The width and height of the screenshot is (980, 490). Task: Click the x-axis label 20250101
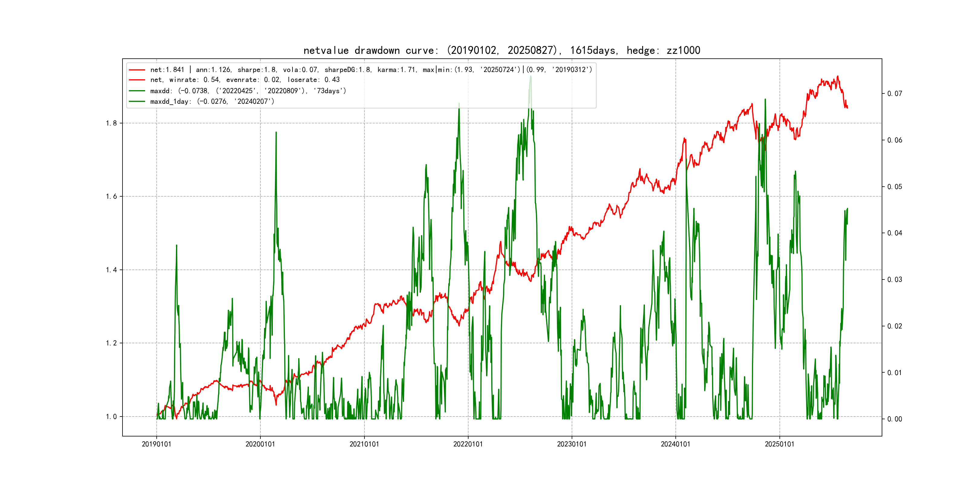tap(779, 444)
